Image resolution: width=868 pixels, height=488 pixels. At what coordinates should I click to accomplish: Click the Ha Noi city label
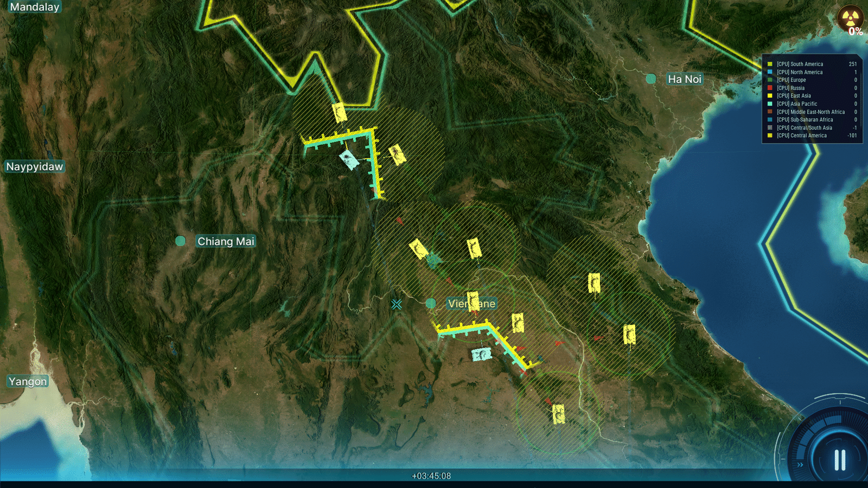(685, 79)
